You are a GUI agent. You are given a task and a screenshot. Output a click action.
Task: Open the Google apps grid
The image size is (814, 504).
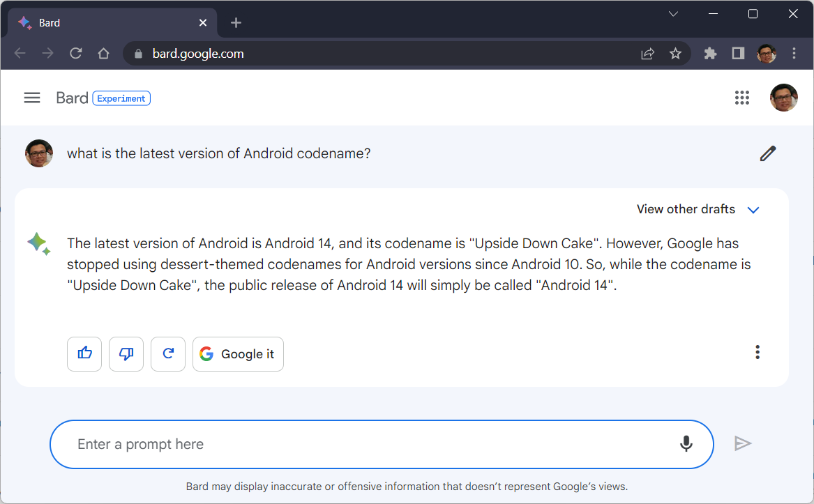[742, 98]
